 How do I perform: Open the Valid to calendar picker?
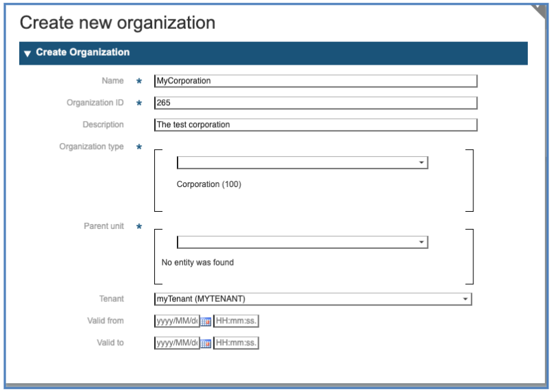(x=206, y=342)
